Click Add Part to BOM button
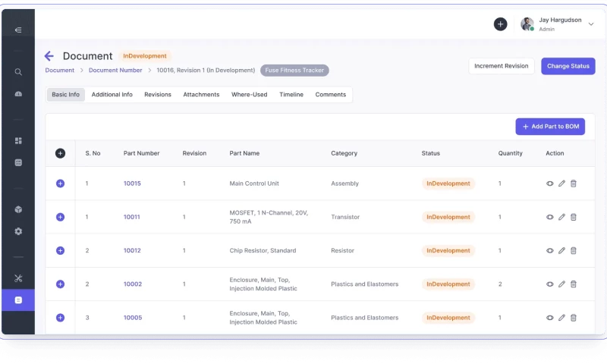 click(550, 127)
